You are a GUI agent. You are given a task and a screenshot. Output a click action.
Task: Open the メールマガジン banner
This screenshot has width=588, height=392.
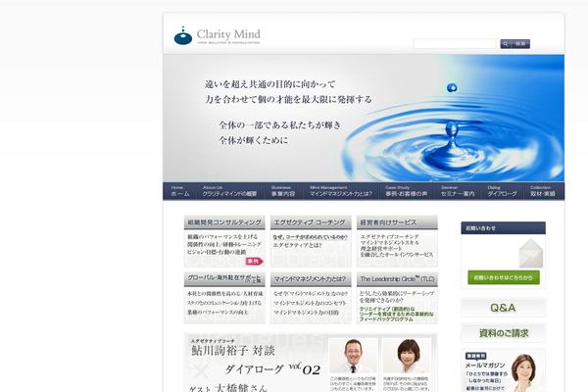point(504,371)
